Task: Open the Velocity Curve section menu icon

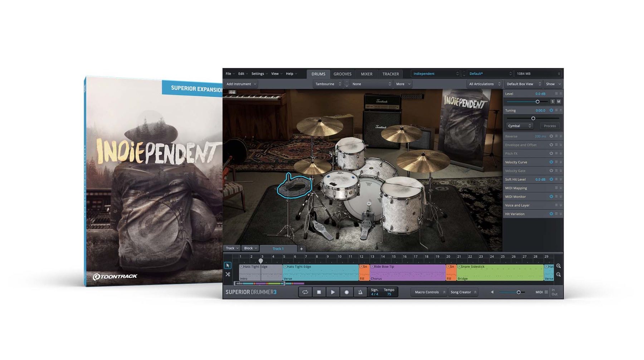Action: click(556, 162)
